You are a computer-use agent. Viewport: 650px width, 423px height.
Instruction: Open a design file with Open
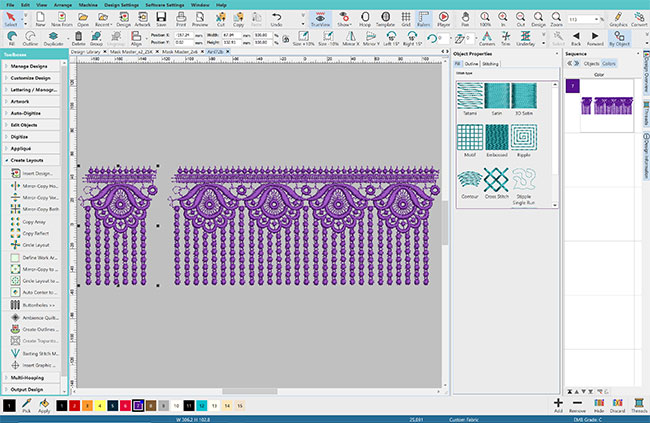pyautogui.click(x=83, y=19)
